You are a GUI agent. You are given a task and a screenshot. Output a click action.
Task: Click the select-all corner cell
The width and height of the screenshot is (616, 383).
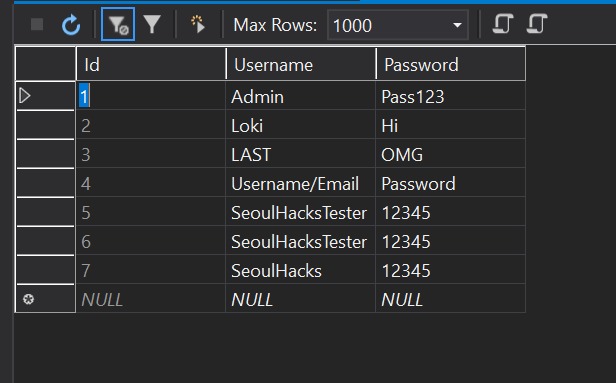click(x=45, y=64)
